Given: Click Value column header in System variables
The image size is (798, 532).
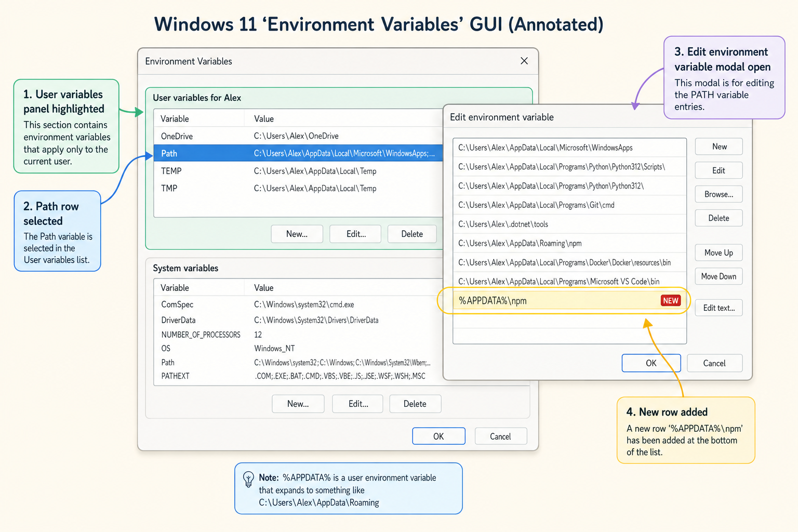Looking at the screenshot, I should pos(263,288).
